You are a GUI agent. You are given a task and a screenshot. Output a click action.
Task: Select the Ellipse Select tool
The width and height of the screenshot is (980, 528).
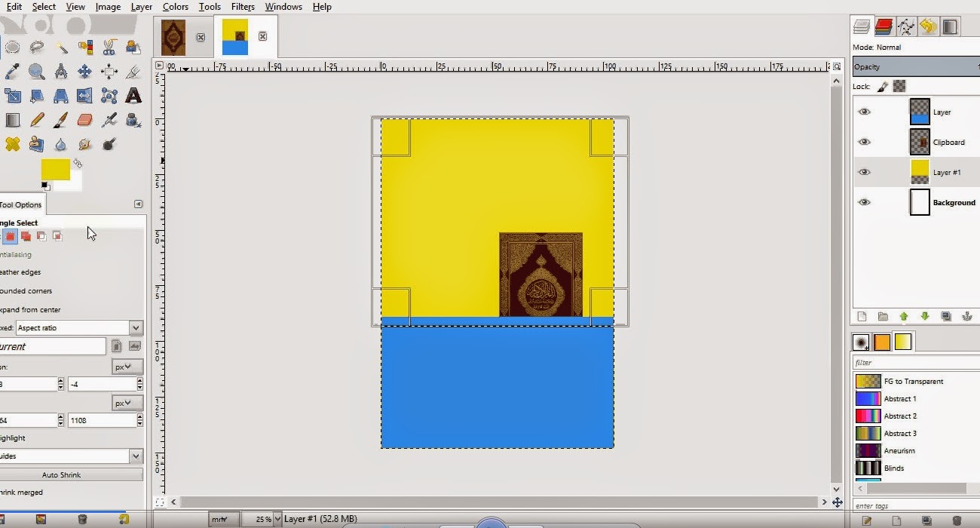(13, 48)
